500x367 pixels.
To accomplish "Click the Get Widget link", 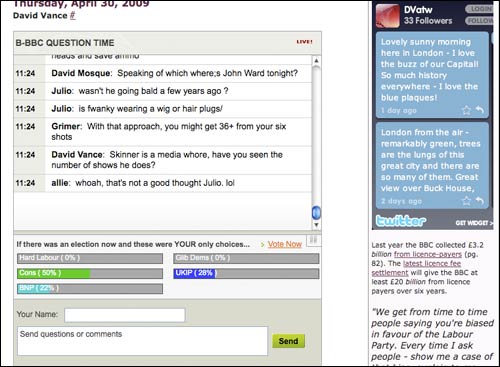I will click(x=474, y=223).
